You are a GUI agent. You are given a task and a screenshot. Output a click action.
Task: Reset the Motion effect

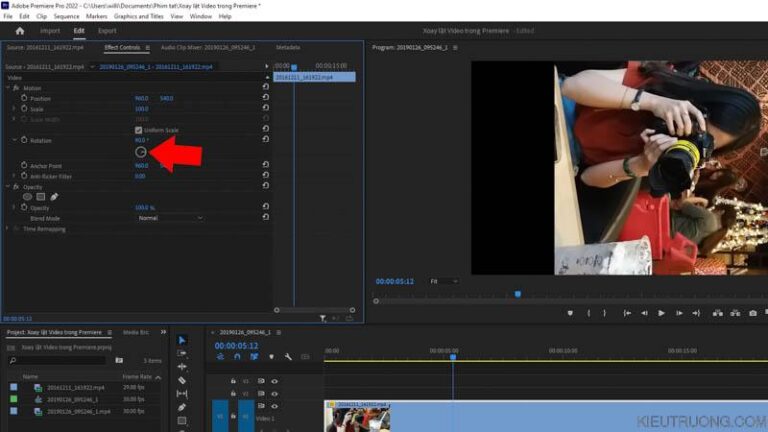click(x=265, y=87)
